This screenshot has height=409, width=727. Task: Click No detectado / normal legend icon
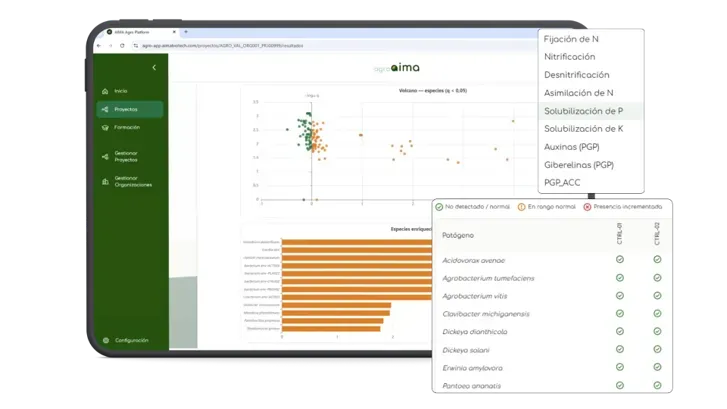point(439,207)
